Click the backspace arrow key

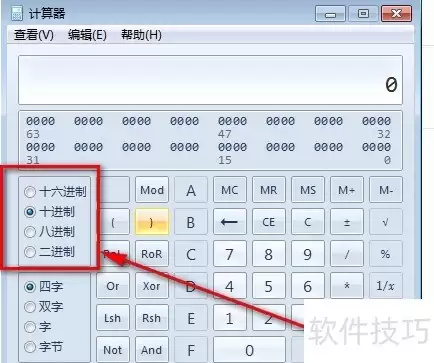230,222
